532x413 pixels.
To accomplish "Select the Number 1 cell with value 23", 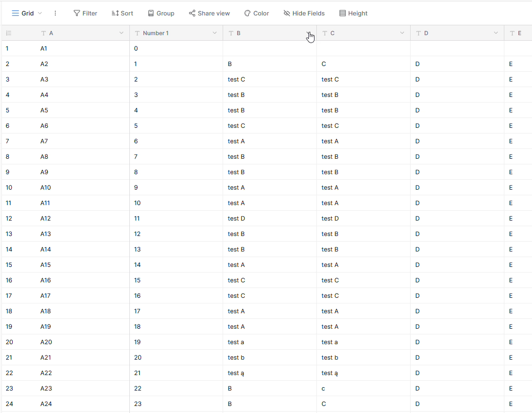I will [176, 404].
